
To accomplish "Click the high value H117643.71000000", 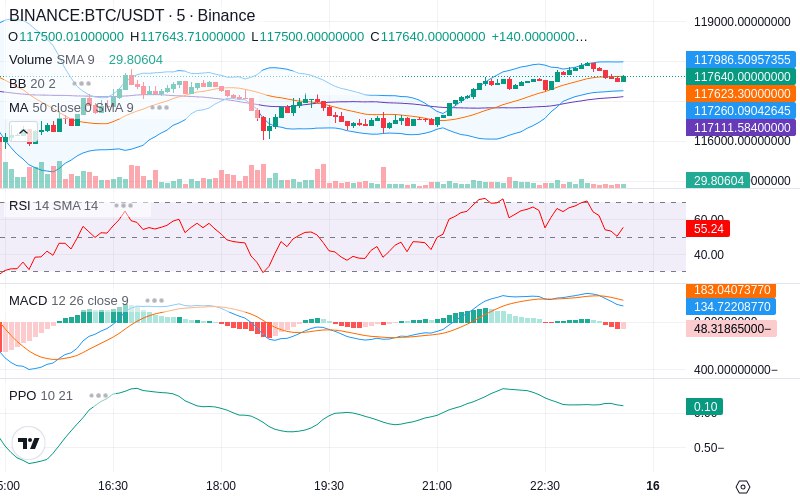I will pyautogui.click(x=187, y=37).
